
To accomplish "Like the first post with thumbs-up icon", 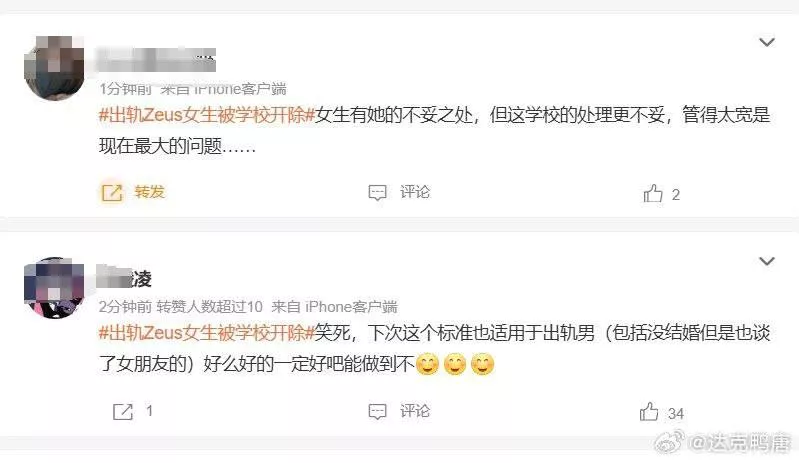I will pyautogui.click(x=653, y=193).
